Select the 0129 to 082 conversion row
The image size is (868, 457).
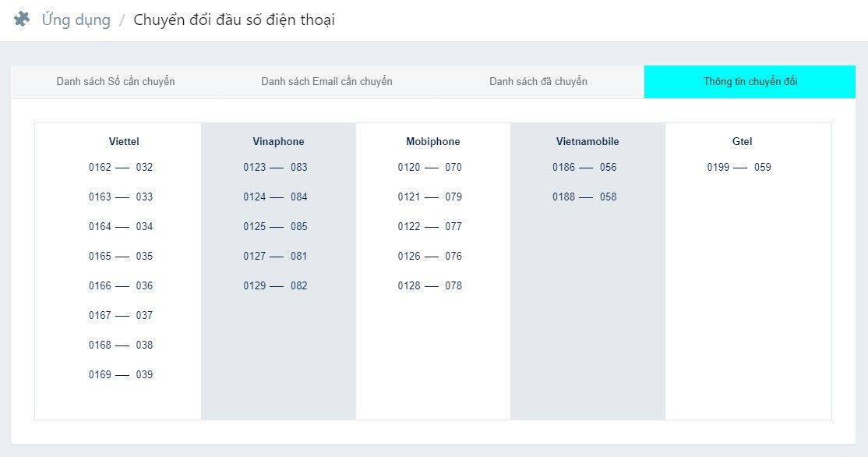(275, 286)
